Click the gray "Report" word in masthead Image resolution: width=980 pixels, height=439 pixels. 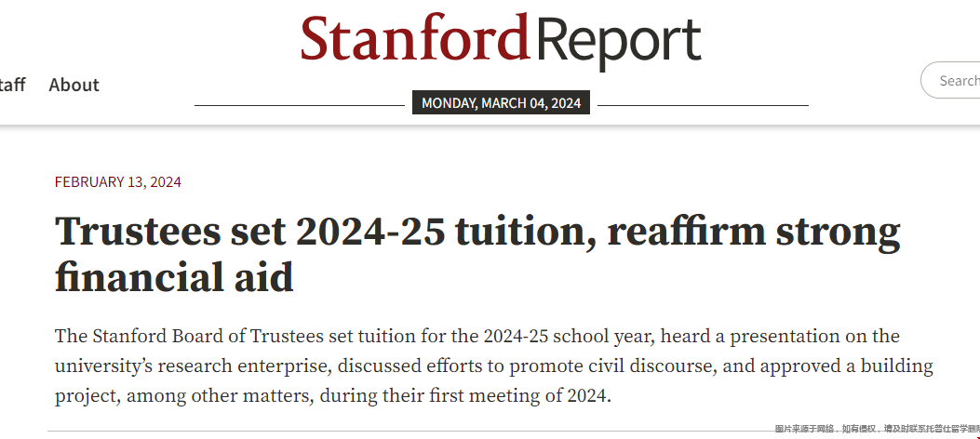coord(619,44)
